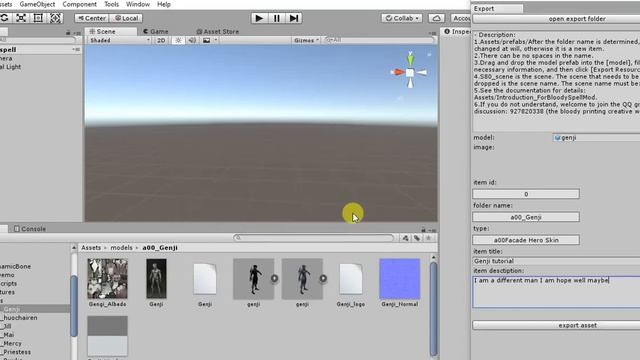
Task: Toggle scene audio speaker icon
Action: click(x=192, y=40)
